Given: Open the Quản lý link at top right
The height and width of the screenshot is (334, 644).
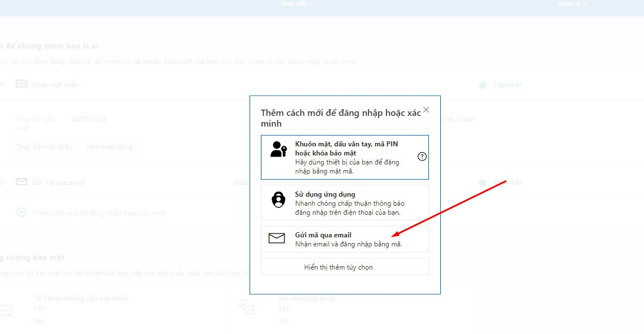Looking at the screenshot, I should (x=572, y=3).
